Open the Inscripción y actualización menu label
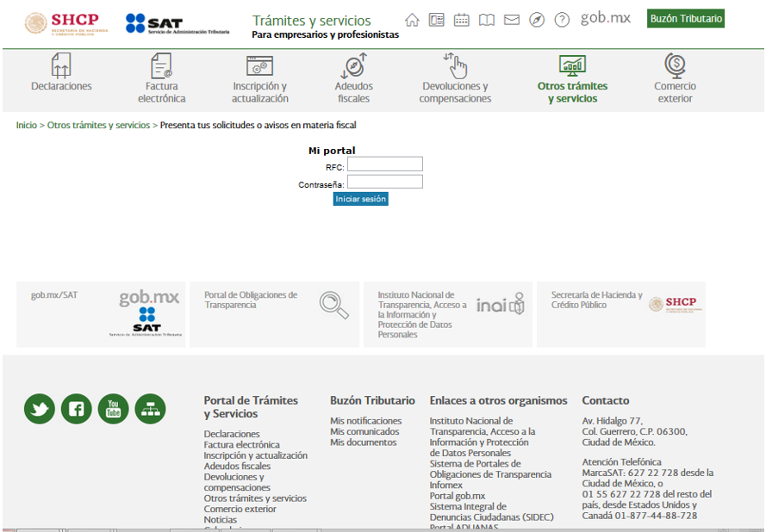This screenshot has height=532, width=766. [x=260, y=92]
